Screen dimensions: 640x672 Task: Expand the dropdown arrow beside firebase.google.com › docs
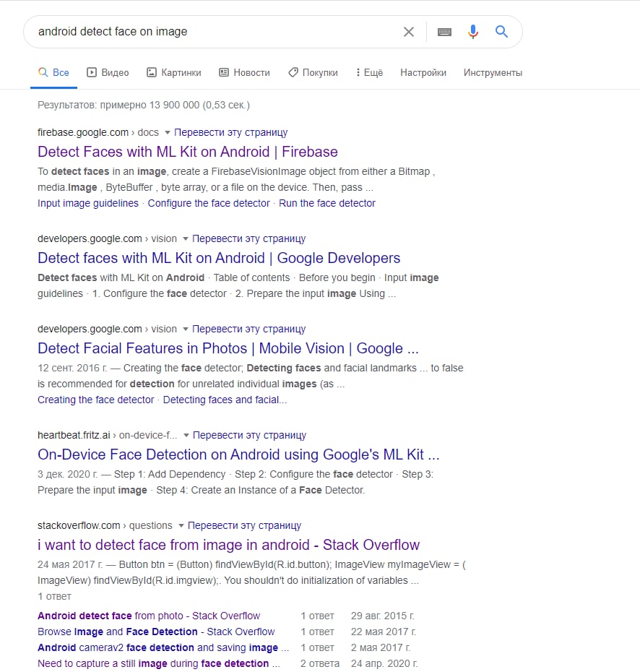pyautogui.click(x=167, y=132)
